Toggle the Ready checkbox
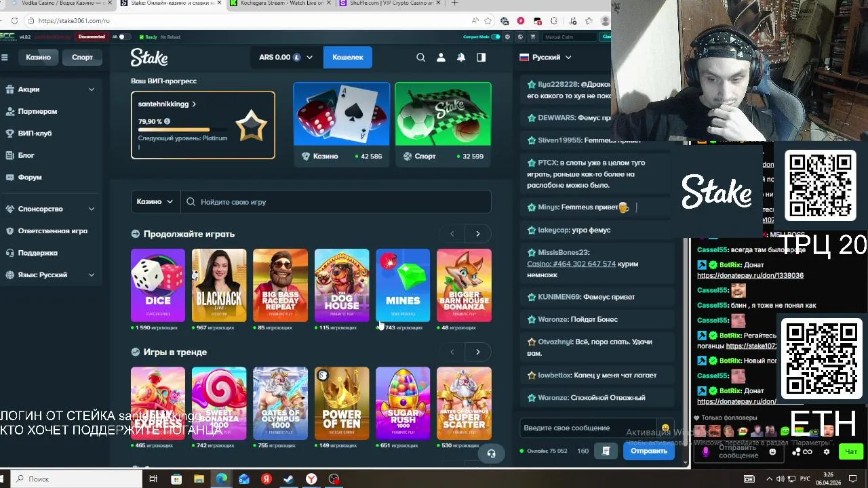The image size is (868, 488). pos(141,37)
